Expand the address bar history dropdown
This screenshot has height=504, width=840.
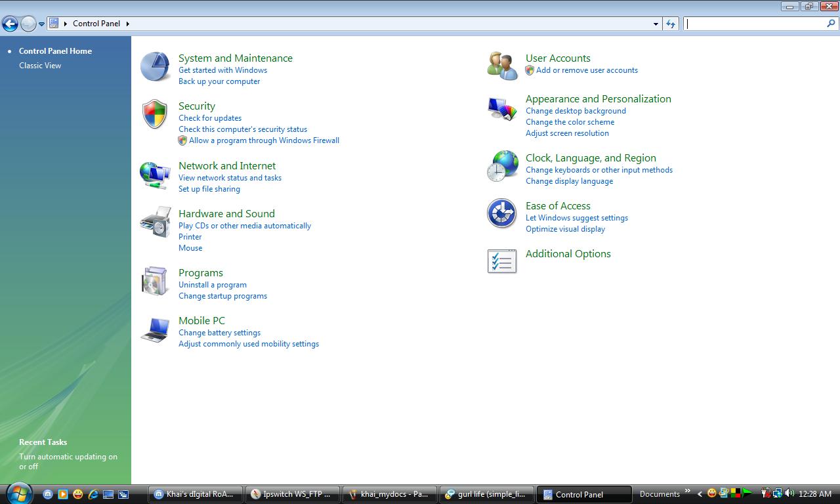tap(656, 24)
